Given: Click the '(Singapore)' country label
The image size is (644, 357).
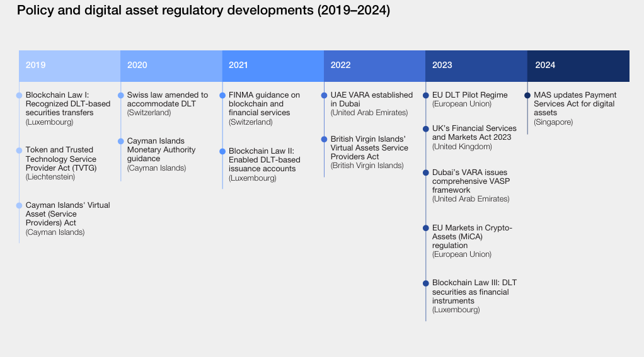Looking at the screenshot, I should pyautogui.click(x=553, y=122).
